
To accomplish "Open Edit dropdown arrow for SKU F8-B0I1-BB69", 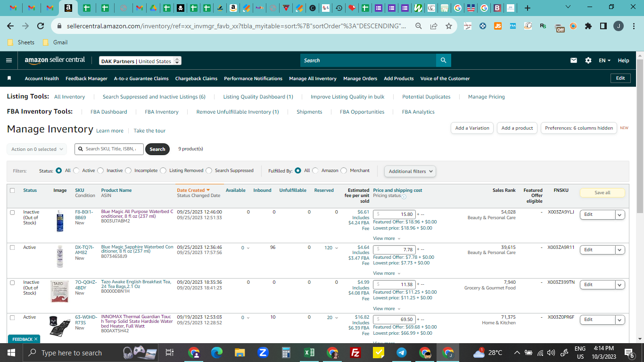I will (x=620, y=214).
